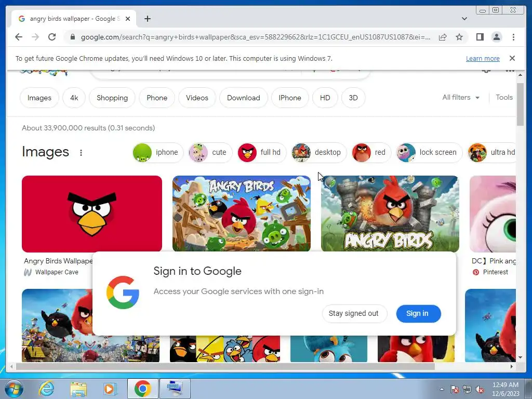Select the 3D filter chip
The image size is (532, 399).
[x=353, y=98]
